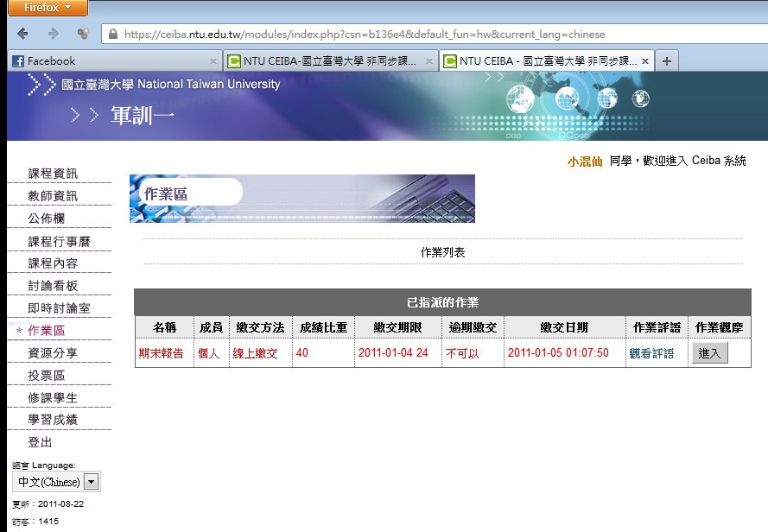Click the National Taiwan University header title
Image resolution: width=768 pixels, height=532 pixels.
(170, 85)
